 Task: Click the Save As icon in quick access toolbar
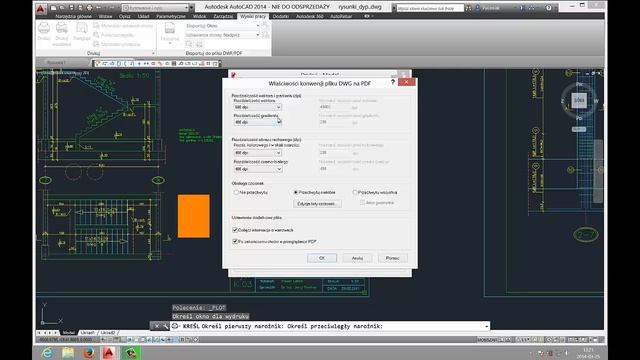click(x=80, y=8)
